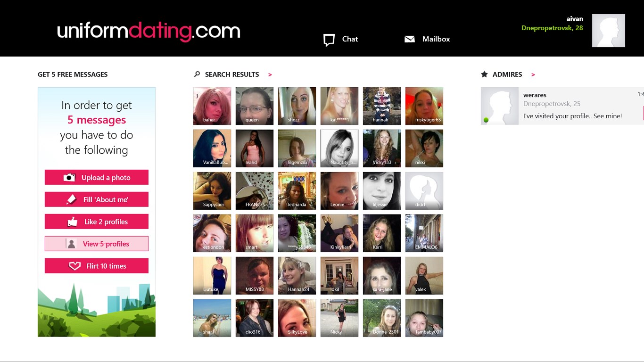644x362 pixels.
Task: Open the Chat speech bubble icon
Action: click(x=329, y=40)
